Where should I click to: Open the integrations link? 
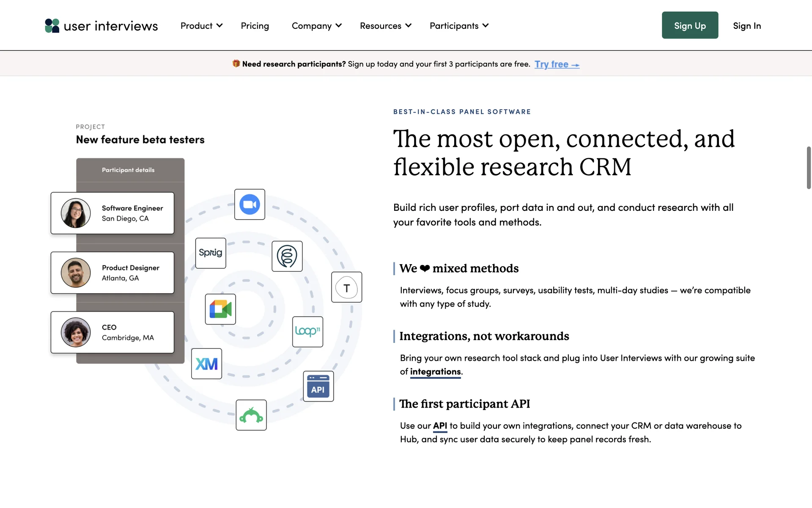(435, 372)
